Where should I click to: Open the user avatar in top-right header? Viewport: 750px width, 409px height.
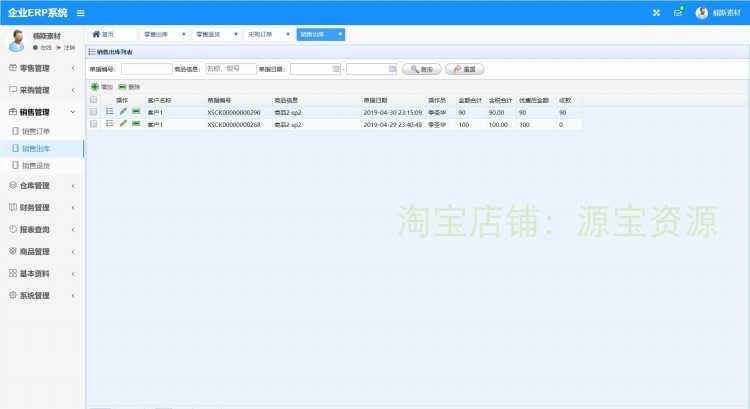click(x=702, y=13)
